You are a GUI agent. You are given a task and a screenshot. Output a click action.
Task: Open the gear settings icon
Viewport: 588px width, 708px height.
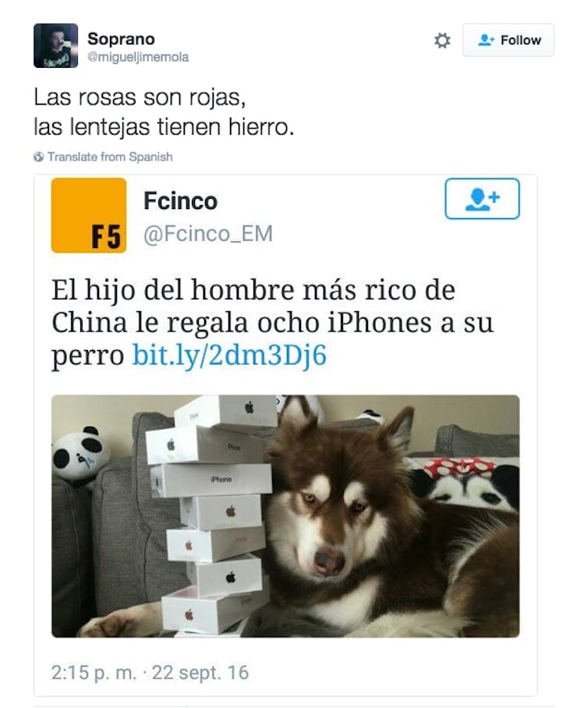tap(442, 41)
